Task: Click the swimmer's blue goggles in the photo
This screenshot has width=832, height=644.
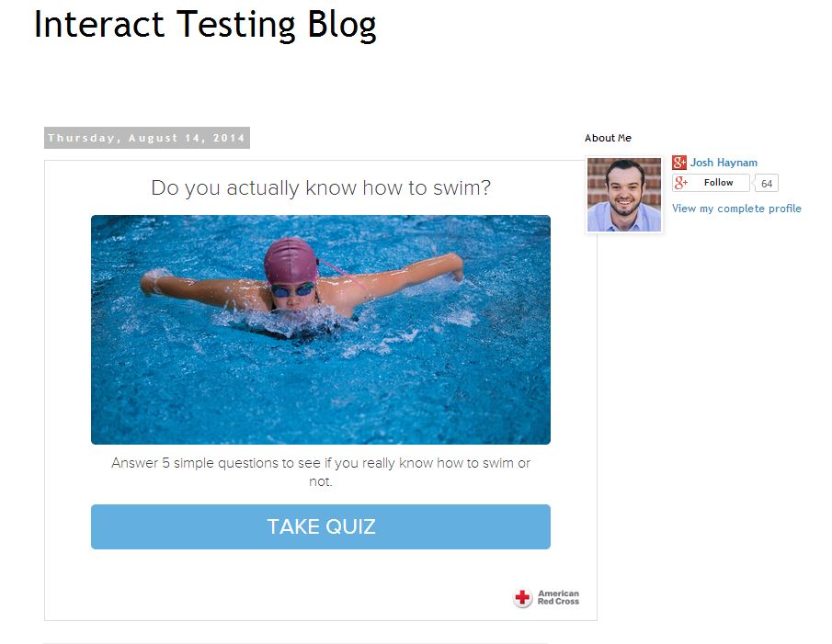Action: click(x=292, y=289)
